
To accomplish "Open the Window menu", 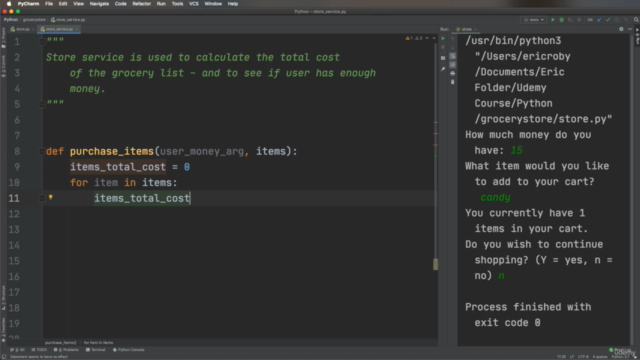I will point(213,4).
